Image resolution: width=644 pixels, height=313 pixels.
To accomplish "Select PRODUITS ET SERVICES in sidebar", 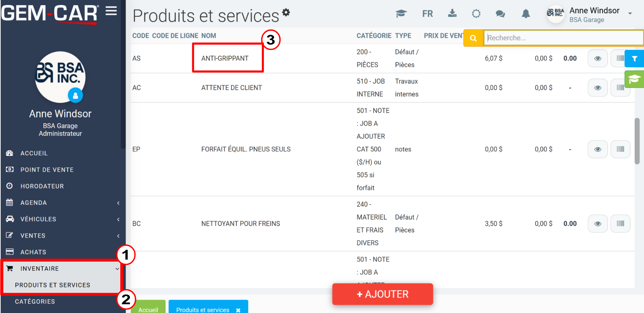I will click(53, 285).
